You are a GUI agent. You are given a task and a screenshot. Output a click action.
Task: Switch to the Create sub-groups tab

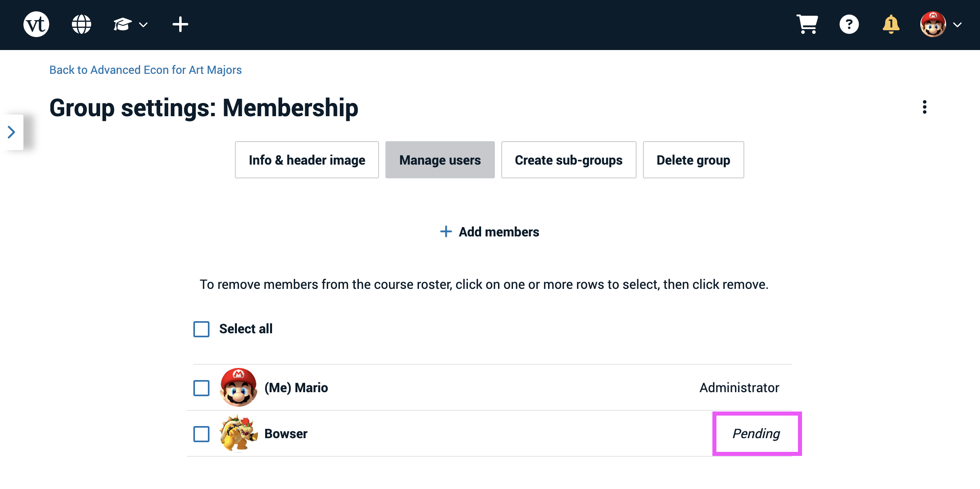(568, 159)
